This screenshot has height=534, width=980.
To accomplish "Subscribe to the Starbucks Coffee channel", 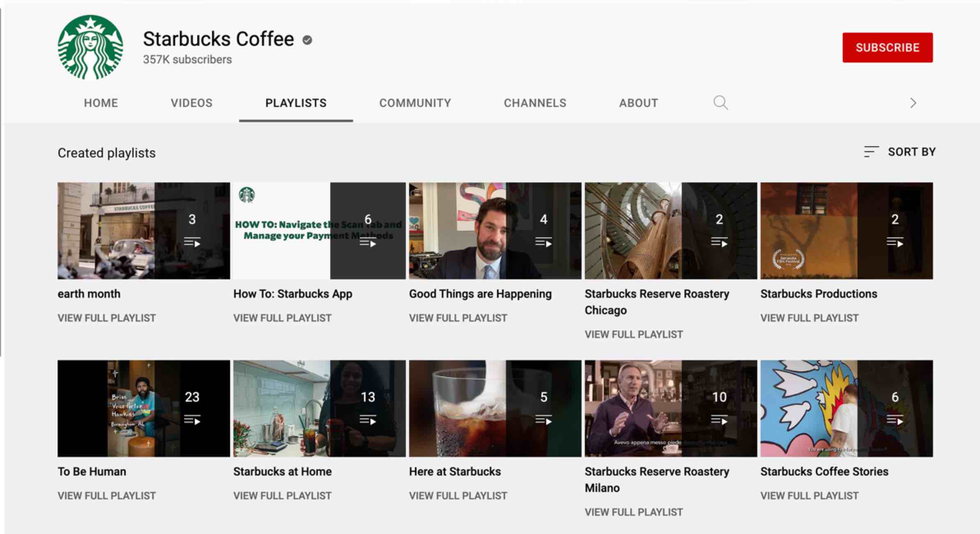I will tap(887, 47).
